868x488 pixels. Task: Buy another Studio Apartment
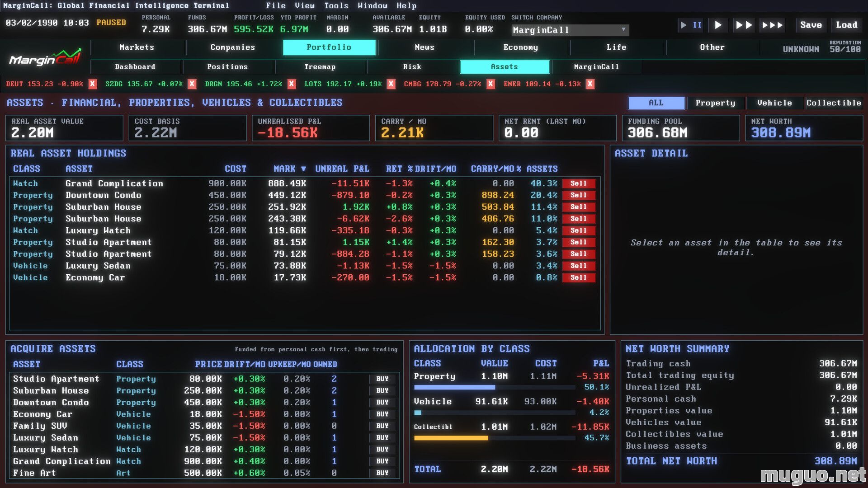point(382,379)
